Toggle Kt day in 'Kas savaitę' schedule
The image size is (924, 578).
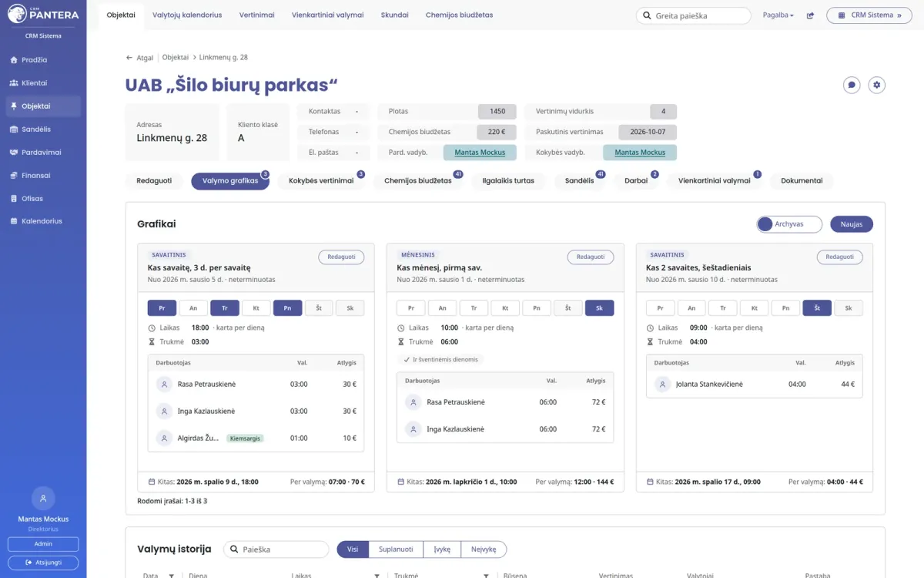click(256, 308)
